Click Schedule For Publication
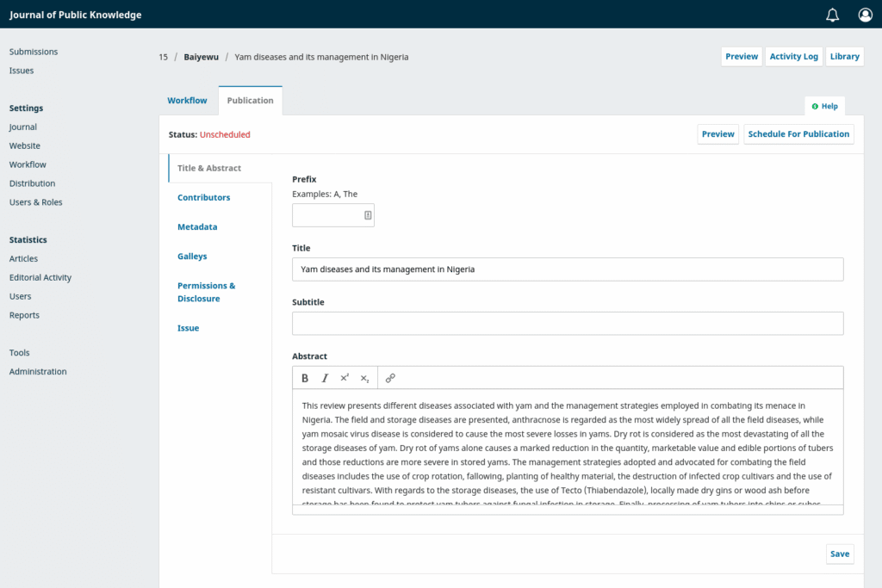The width and height of the screenshot is (882, 588). [x=798, y=133]
